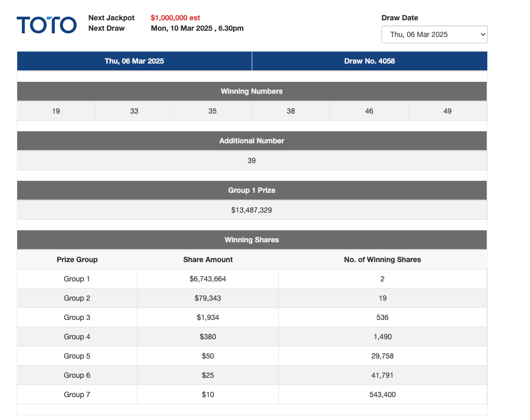Screen dimensions: 530x420
Task: Click the "Thu, 06 Mar 2025" header bar
Action: click(134, 61)
